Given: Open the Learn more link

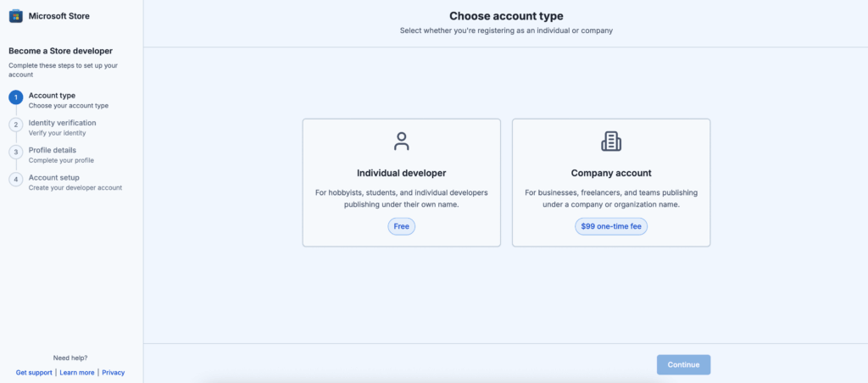Looking at the screenshot, I should click(x=77, y=373).
